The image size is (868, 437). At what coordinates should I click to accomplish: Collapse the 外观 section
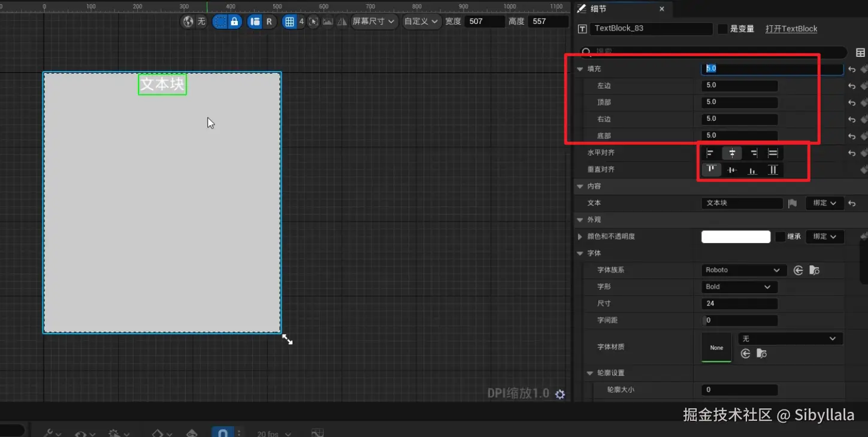[x=580, y=220]
